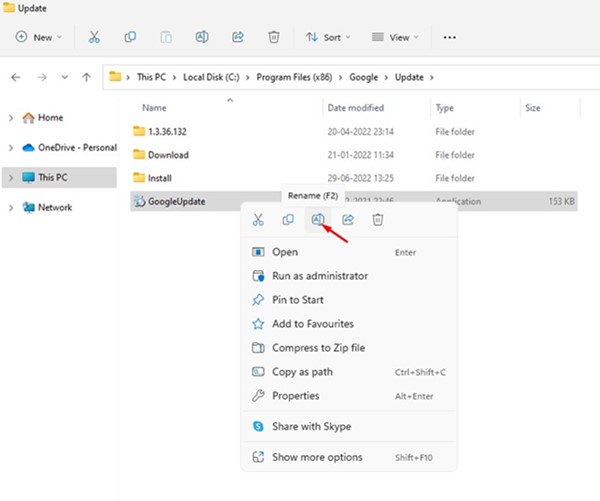
Task: Click the Delete trash icon in context menu
Action: [x=378, y=220]
